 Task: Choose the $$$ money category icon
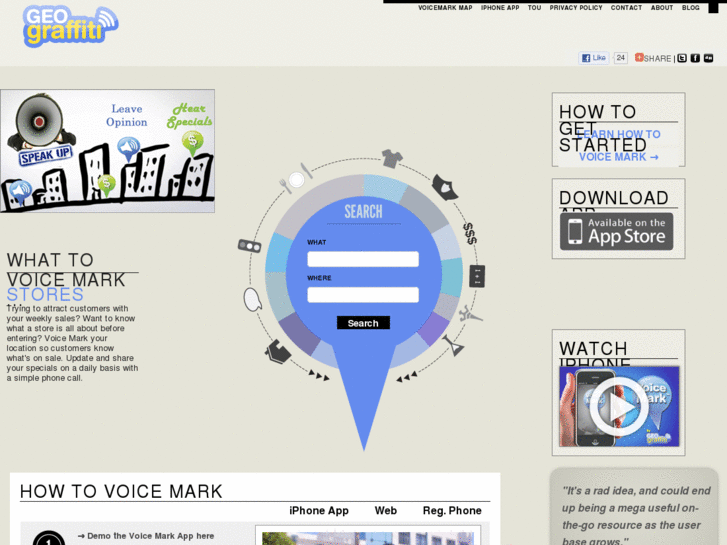(470, 233)
